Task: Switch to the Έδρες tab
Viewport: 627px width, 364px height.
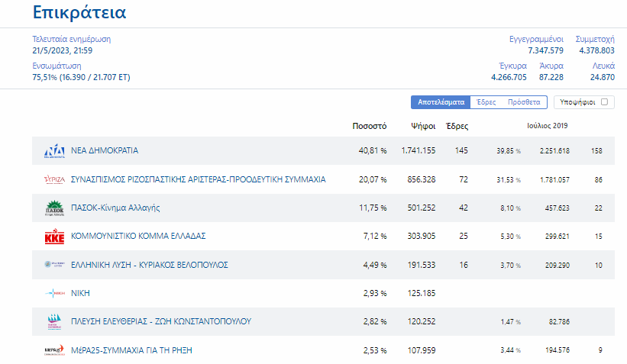Action: click(486, 101)
